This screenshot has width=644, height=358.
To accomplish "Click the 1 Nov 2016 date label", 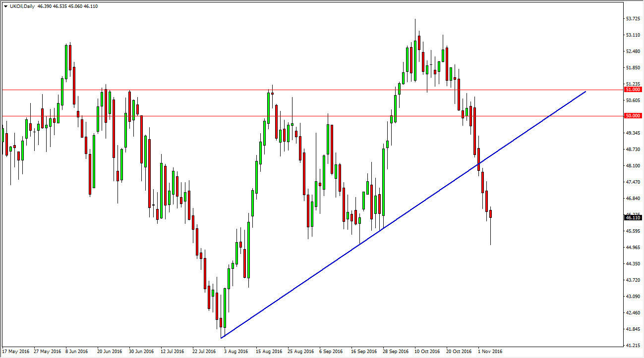I will click(490, 352).
